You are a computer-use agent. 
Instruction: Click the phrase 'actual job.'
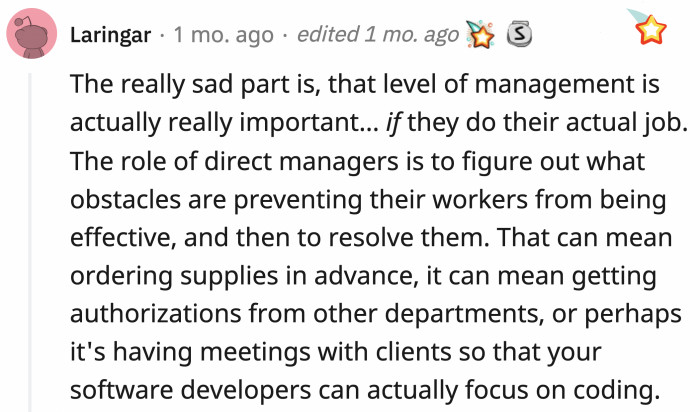(627, 123)
